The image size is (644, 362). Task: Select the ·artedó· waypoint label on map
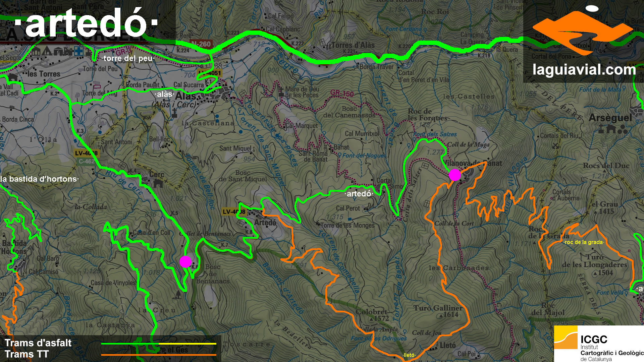359,194
